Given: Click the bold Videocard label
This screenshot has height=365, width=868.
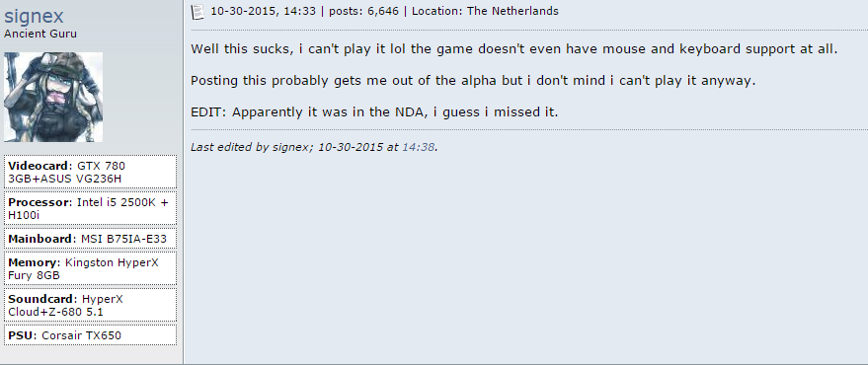Looking at the screenshot, I should [39, 166].
